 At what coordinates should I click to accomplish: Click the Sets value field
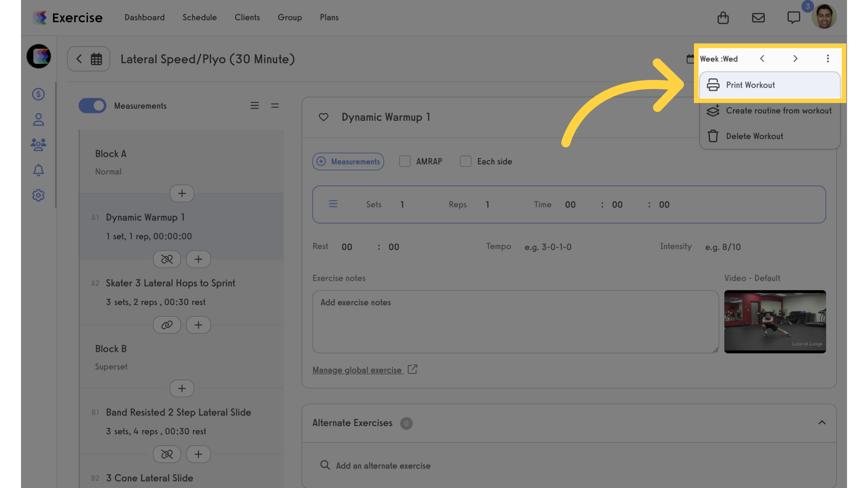[x=402, y=205]
